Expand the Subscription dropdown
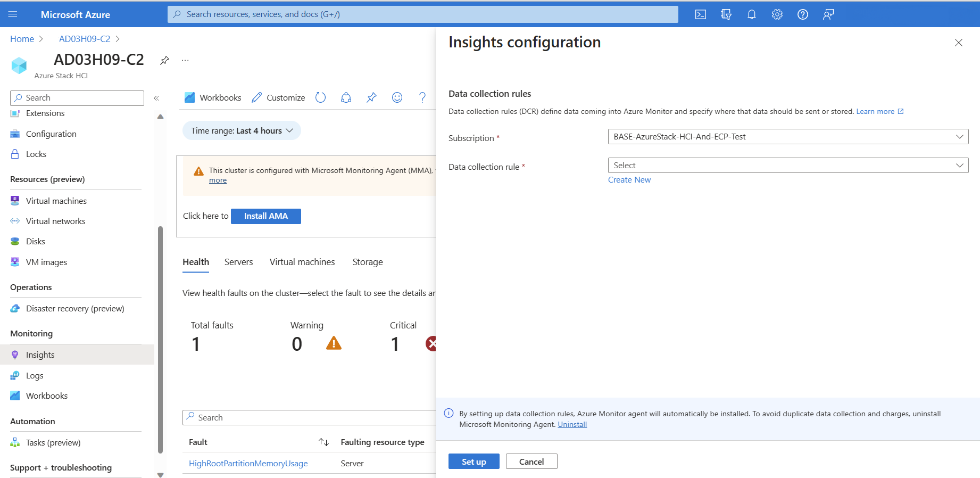Viewport: 980px width, 478px height. (x=788, y=137)
